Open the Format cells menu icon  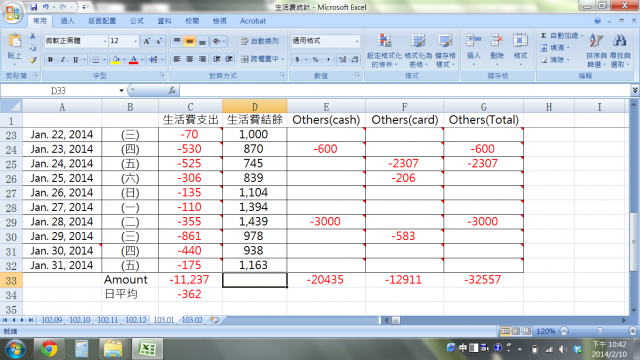click(520, 40)
